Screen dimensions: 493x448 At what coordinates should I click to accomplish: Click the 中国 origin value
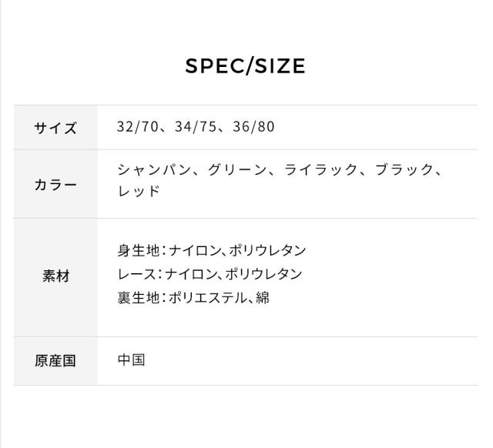coord(132,359)
